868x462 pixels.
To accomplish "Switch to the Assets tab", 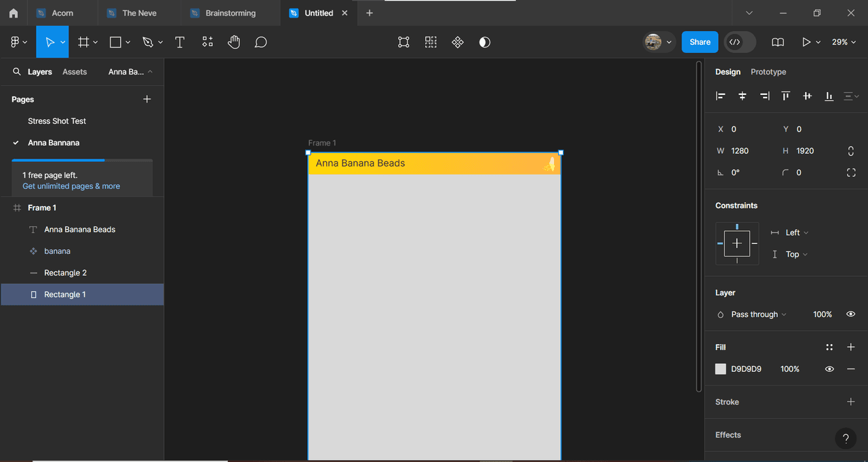I will point(75,72).
